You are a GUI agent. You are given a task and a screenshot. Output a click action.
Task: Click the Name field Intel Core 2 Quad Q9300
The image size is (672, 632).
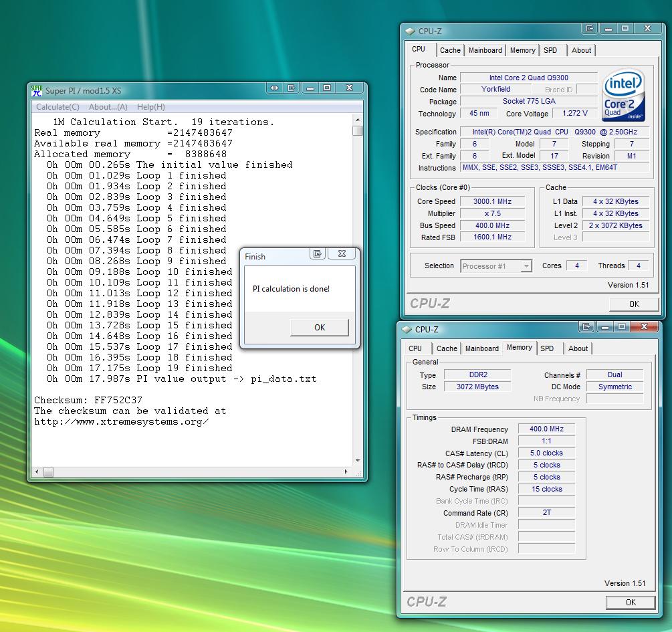(x=528, y=78)
